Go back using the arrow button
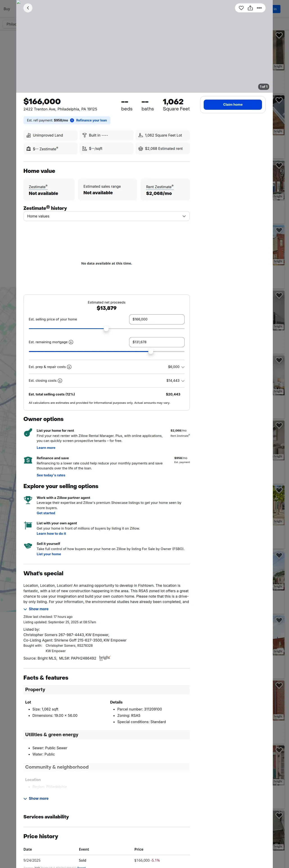This screenshot has height=868, width=289. point(28,8)
